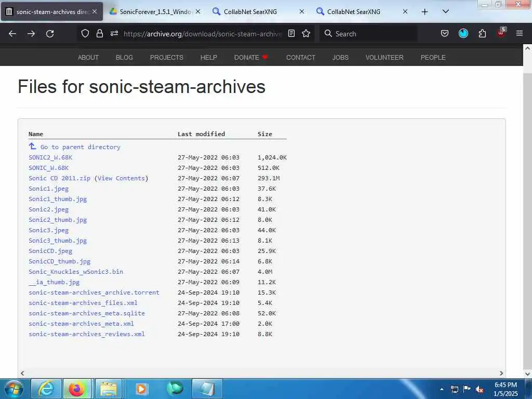532x399 pixels.
Task: Open sonic-steam-archives_files.xml
Action: pos(83,303)
